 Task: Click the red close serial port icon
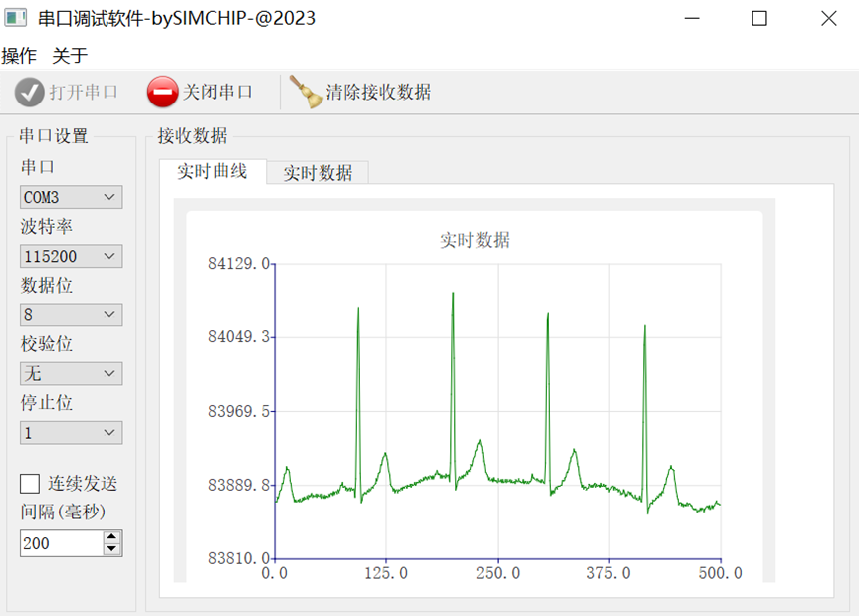pyautogui.click(x=162, y=92)
